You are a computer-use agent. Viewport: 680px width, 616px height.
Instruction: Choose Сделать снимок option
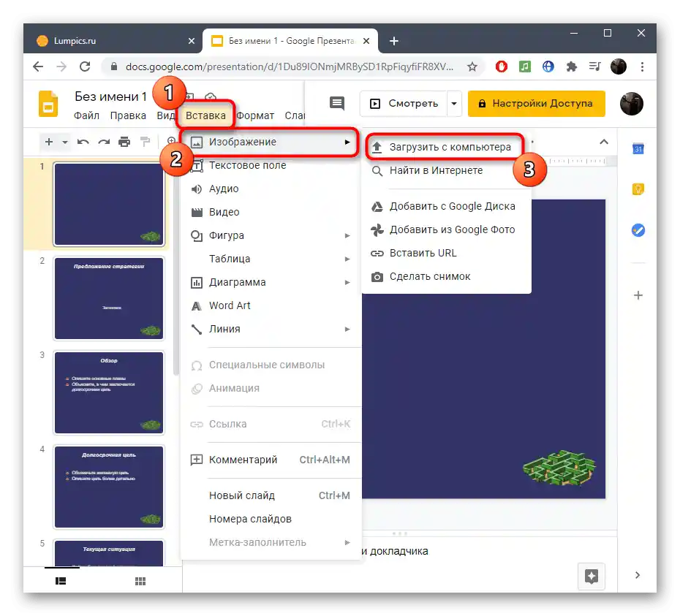(x=445, y=276)
